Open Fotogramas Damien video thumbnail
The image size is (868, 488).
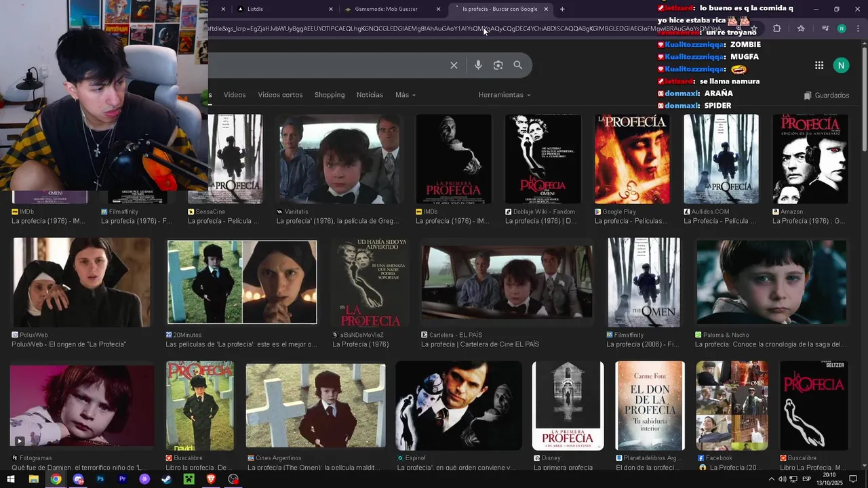pyautogui.click(x=82, y=406)
